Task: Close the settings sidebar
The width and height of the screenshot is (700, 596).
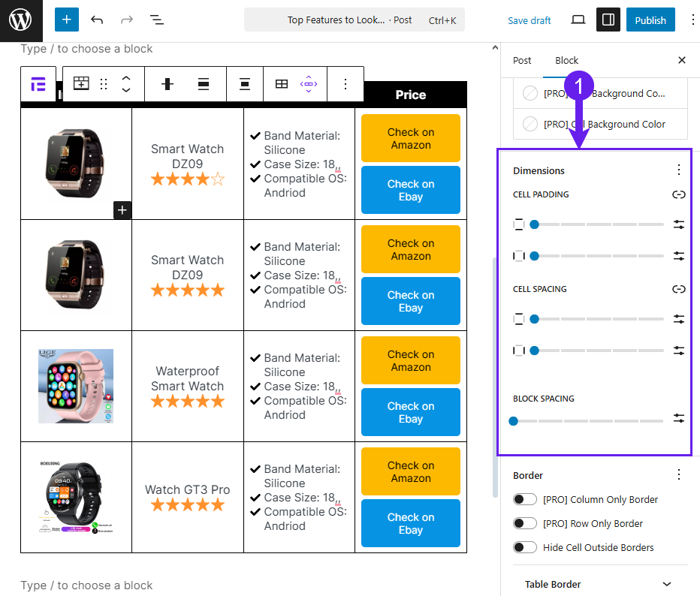Action: tap(682, 60)
